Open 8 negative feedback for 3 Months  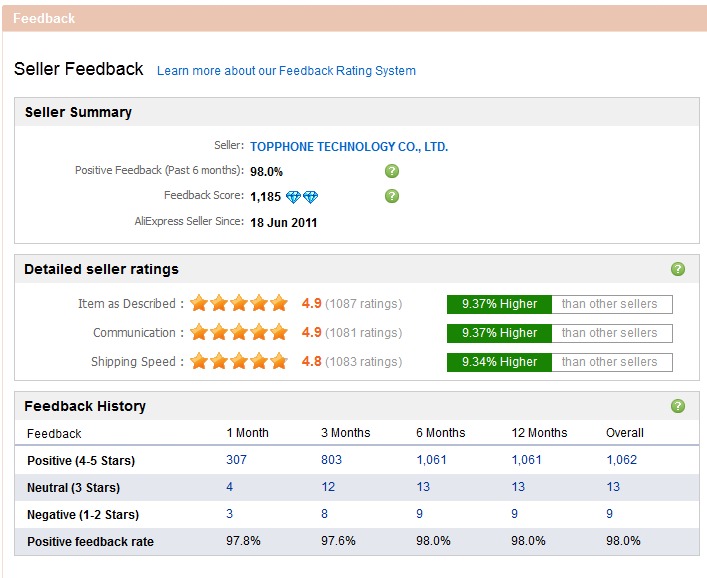click(325, 514)
